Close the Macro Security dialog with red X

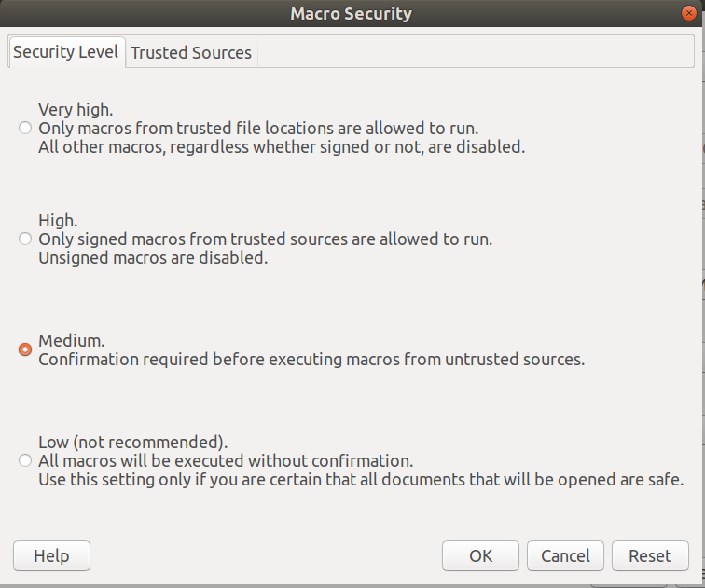click(x=689, y=13)
